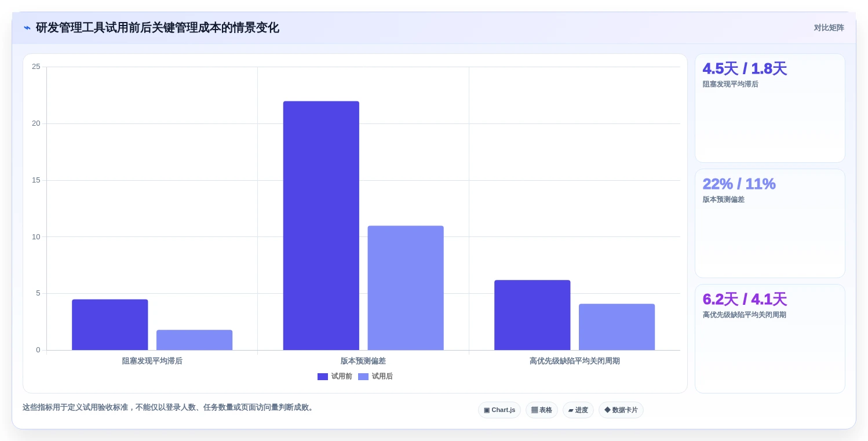
Task: Click the 6.2天 / 4.1天 card value
Action: pyautogui.click(x=745, y=299)
